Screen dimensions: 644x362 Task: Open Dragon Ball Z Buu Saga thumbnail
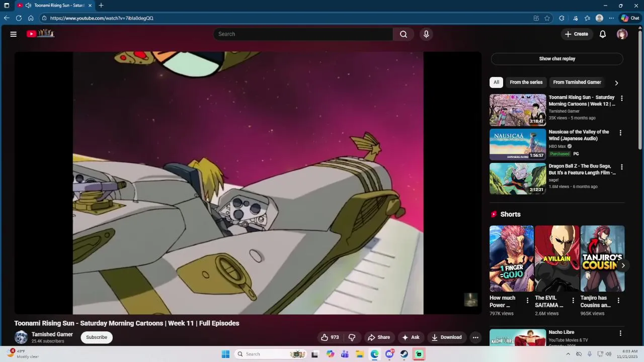click(x=518, y=178)
